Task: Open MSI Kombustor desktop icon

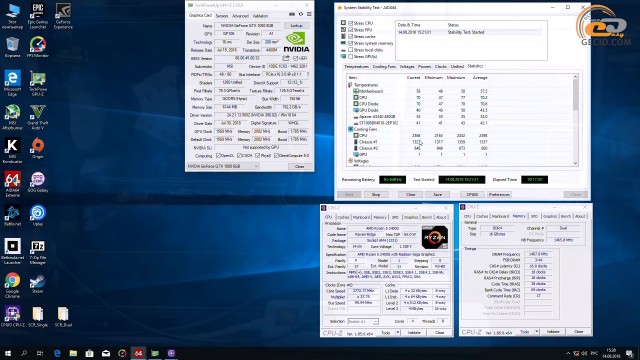Action: click(x=12, y=151)
